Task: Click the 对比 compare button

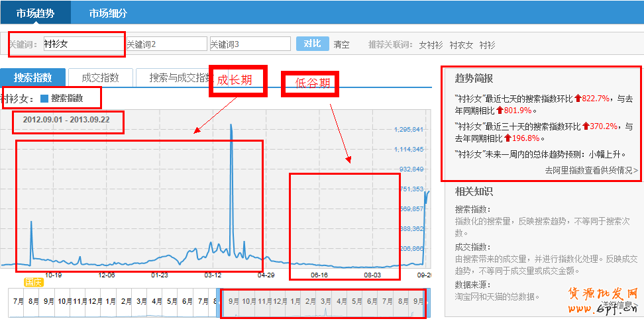Action: [x=312, y=44]
